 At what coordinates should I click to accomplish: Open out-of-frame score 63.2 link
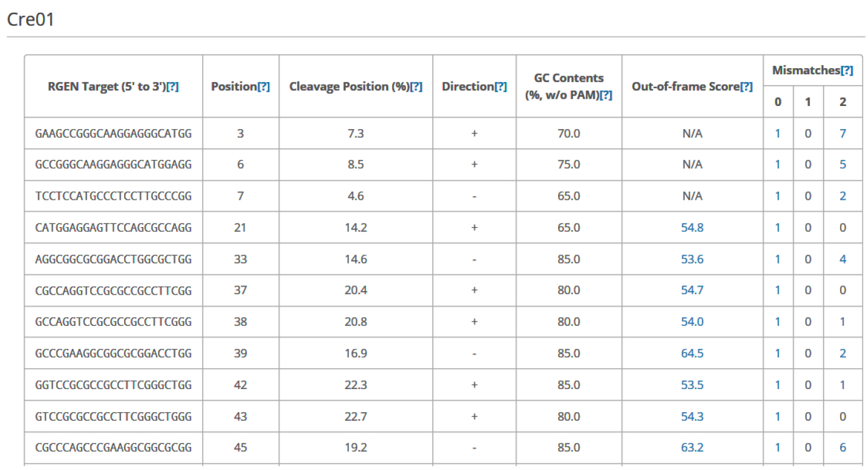692,447
